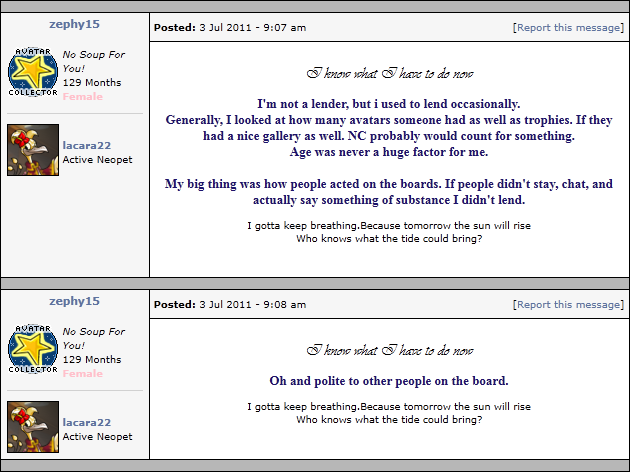Click 'Who knows what the tide could bring?' in 9:07 post
The width and height of the screenshot is (630, 472).
coord(389,239)
